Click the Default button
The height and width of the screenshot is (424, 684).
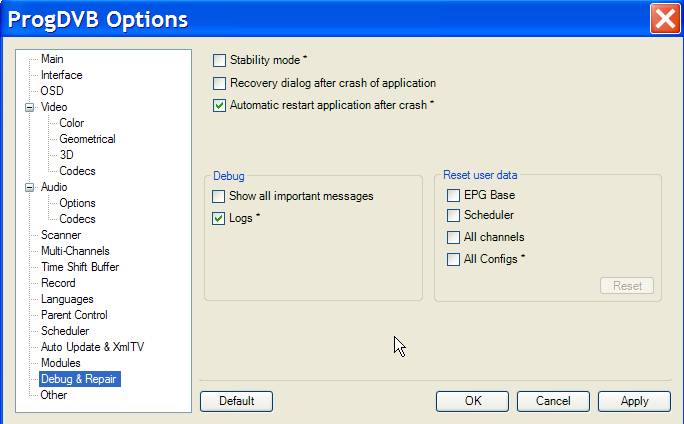[x=236, y=401]
